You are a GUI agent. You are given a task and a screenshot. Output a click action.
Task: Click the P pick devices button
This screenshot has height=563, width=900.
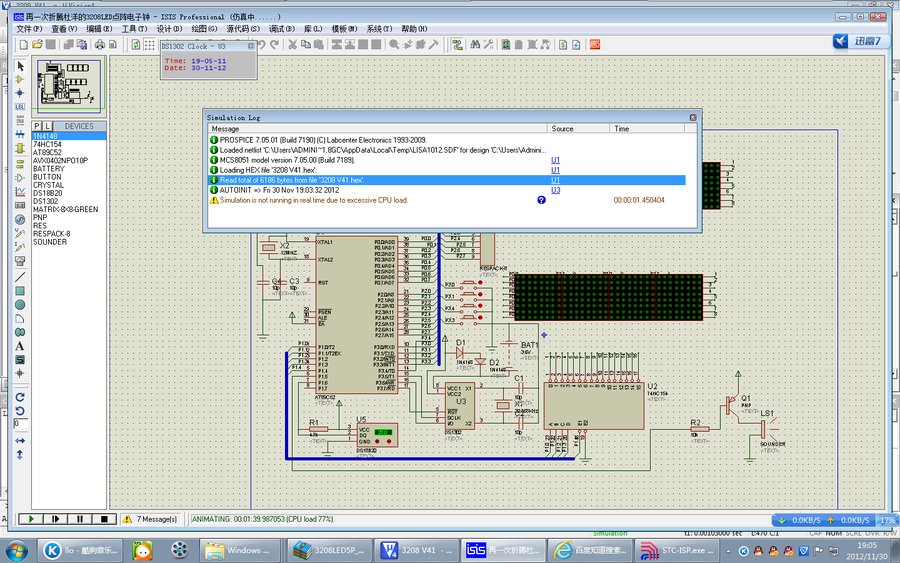click(x=38, y=126)
